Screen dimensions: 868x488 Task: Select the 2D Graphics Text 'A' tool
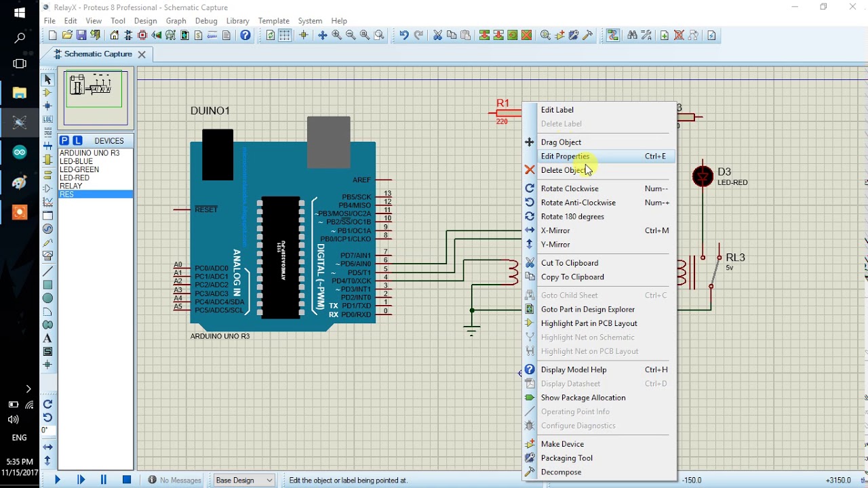(x=47, y=338)
